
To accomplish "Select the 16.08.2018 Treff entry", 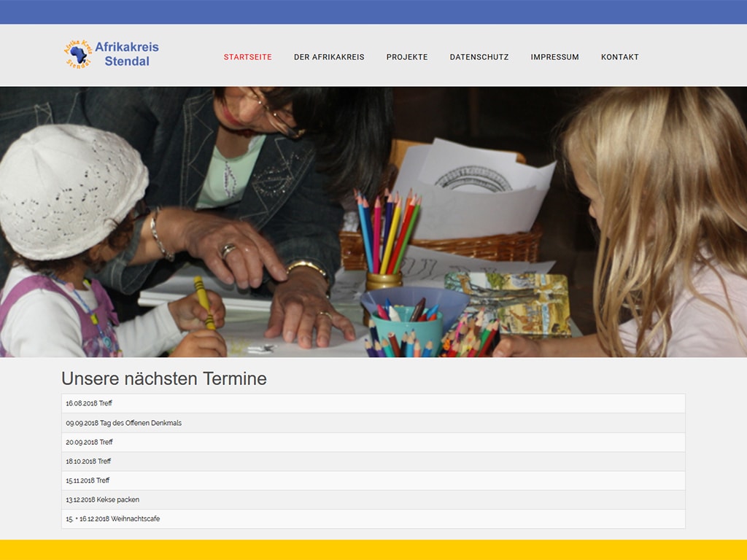I will coord(89,403).
